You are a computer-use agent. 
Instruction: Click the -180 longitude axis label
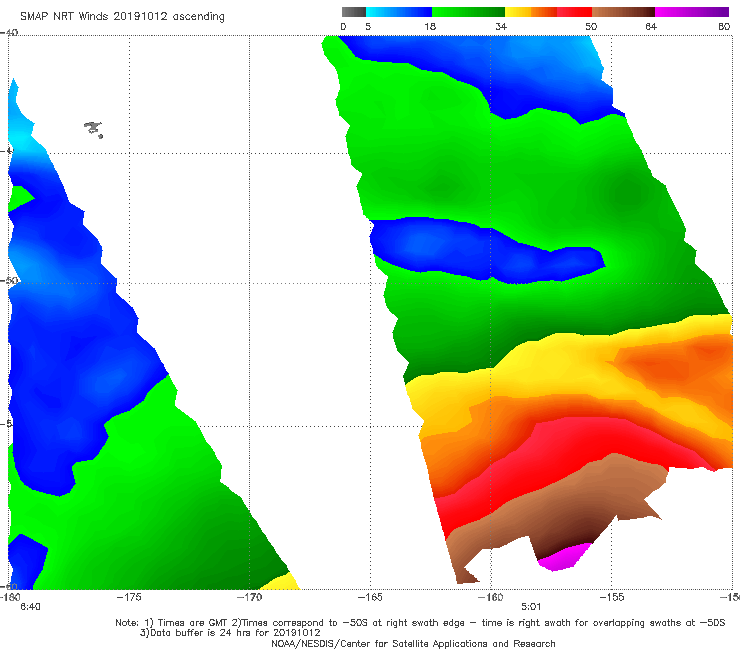10,597
